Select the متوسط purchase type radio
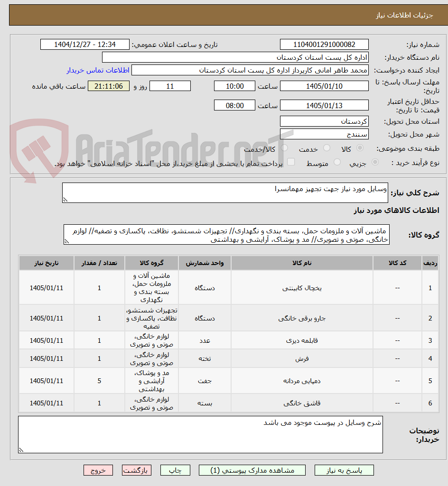This screenshot has height=486, width=448. point(337,162)
